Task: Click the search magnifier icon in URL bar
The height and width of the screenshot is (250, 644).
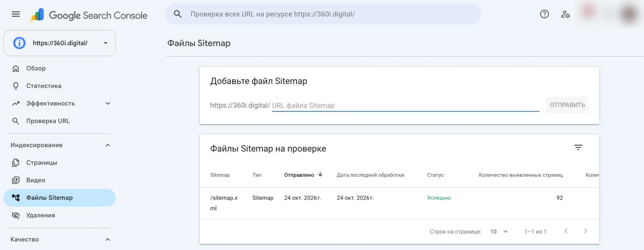Action: pos(177,14)
